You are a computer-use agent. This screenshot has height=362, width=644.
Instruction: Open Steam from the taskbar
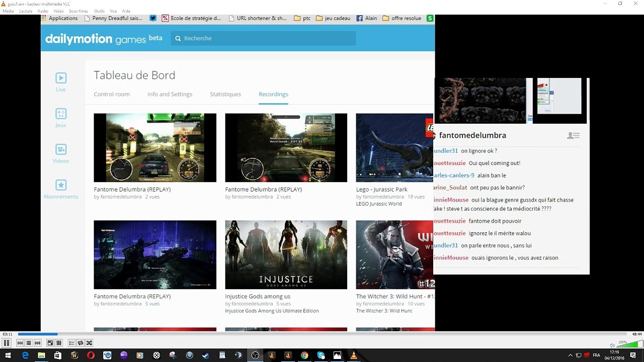pyautogui.click(x=206, y=355)
